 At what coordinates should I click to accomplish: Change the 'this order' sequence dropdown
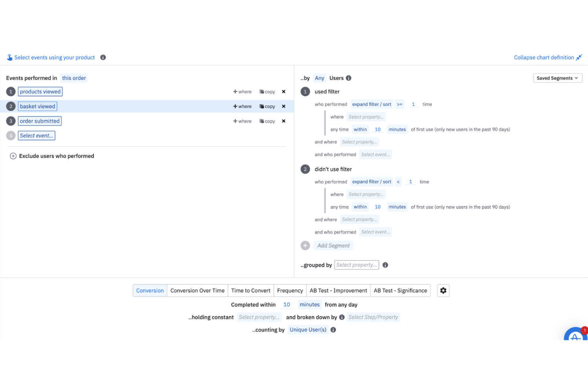(x=74, y=78)
